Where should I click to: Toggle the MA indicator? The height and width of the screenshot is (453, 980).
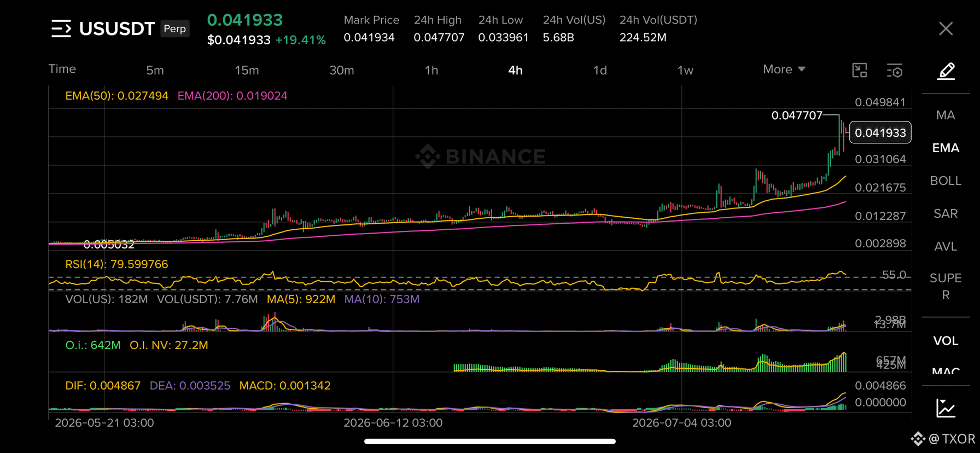pyautogui.click(x=946, y=115)
